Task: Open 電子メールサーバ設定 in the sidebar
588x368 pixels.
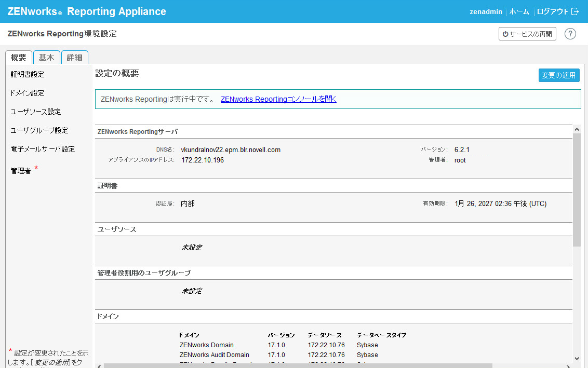Action: pos(43,149)
